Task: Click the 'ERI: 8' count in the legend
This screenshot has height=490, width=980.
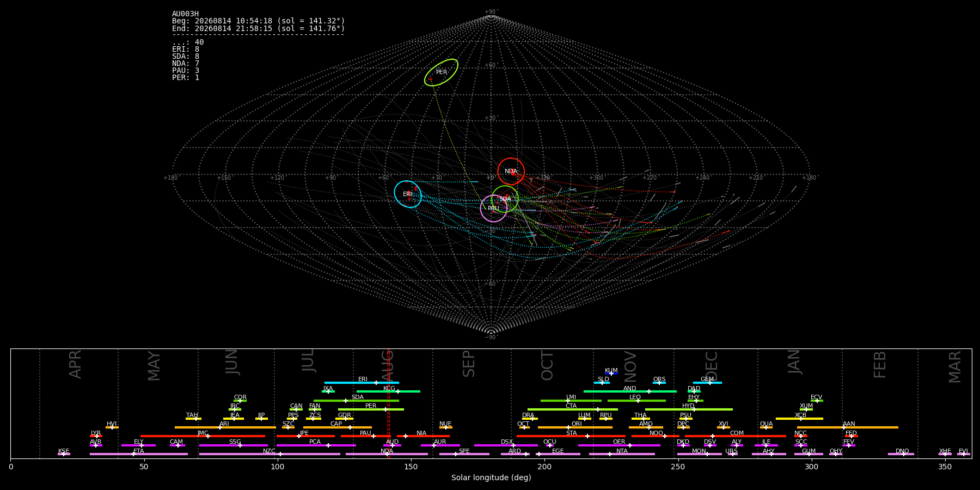Action: coord(186,50)
